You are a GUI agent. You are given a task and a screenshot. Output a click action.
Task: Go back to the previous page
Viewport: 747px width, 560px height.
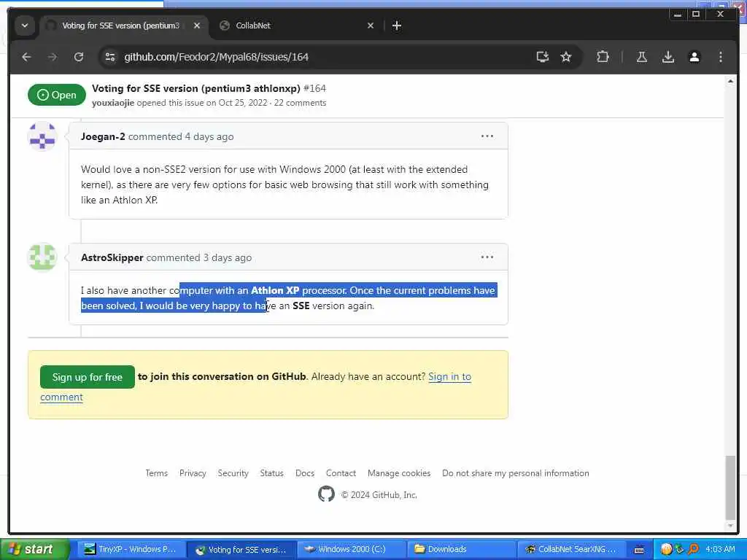click(x=27, y=57)
